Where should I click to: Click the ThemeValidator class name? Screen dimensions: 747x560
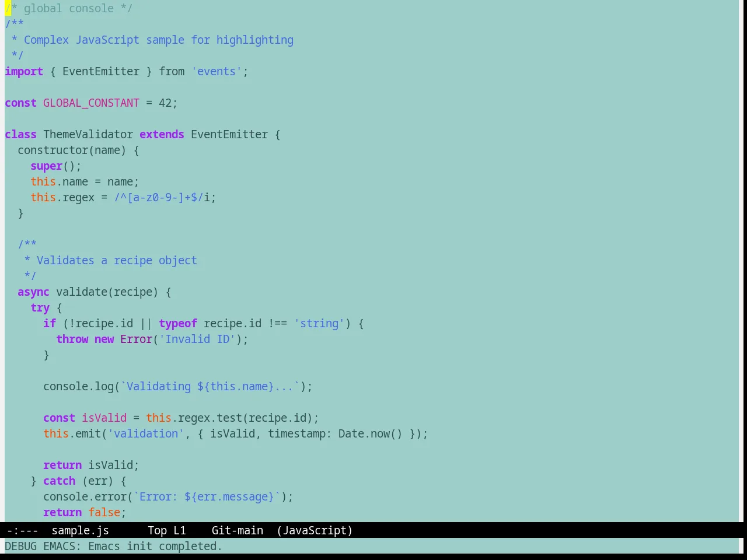88,134
